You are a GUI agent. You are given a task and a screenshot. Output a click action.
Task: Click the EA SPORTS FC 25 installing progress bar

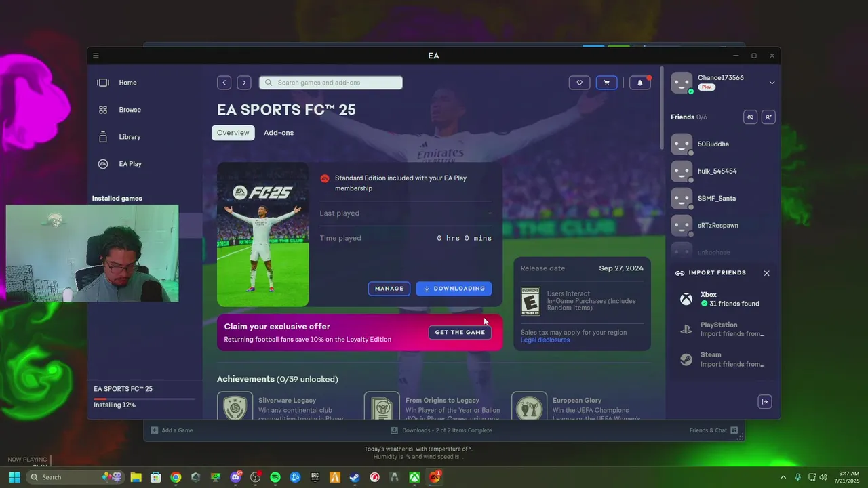pos(144,399)
